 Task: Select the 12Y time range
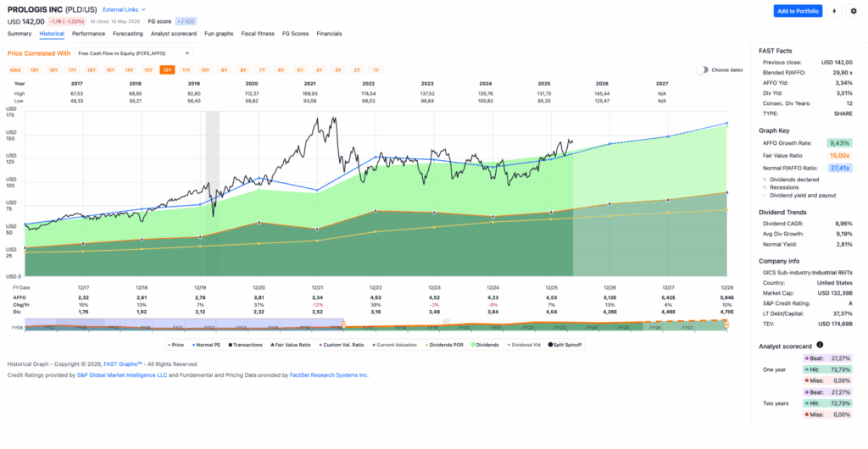pyautogui.click(x=167, y=70)
